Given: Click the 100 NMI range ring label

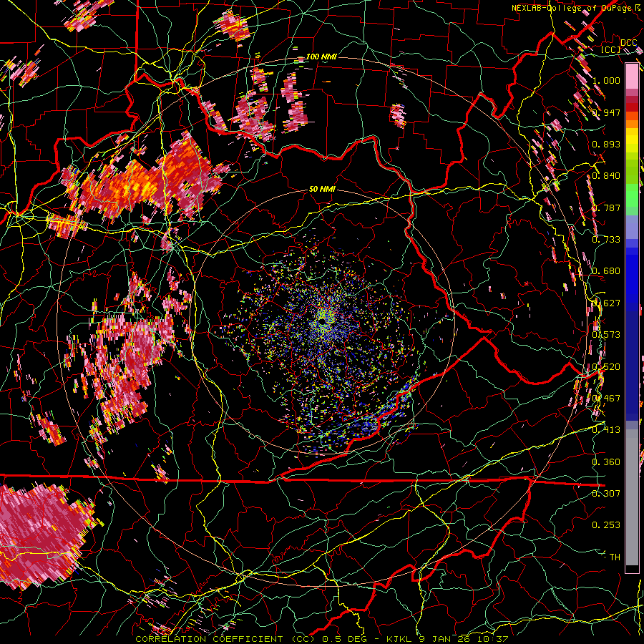Looking at the screenshot, I should point(321,57).
